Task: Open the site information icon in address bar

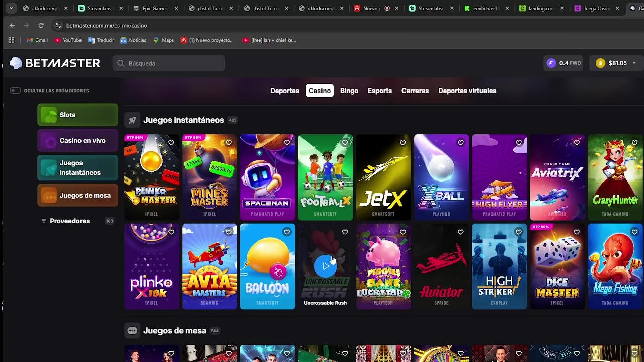Action: [x=58, y=25]
